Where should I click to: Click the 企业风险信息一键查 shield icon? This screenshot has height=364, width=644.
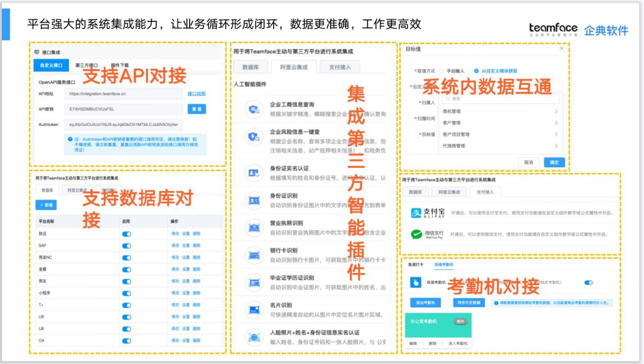click(x=254, y=136)
